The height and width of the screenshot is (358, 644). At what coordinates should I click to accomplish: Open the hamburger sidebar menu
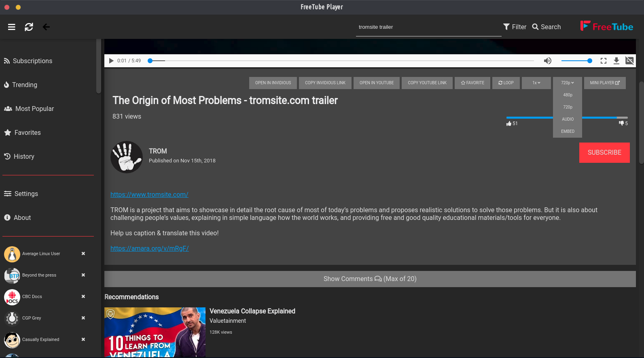click(11, 27)
